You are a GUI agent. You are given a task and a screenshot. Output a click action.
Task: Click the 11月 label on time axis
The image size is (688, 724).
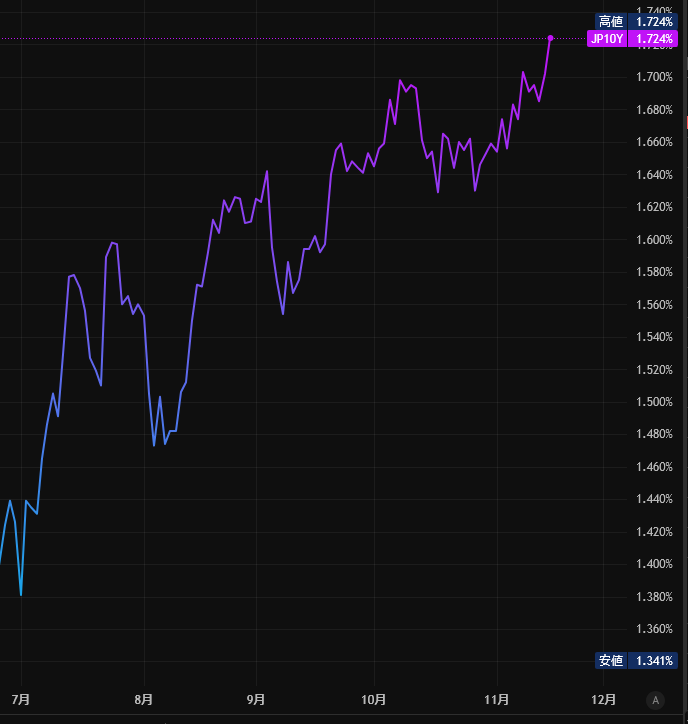[x=496, y=699]
